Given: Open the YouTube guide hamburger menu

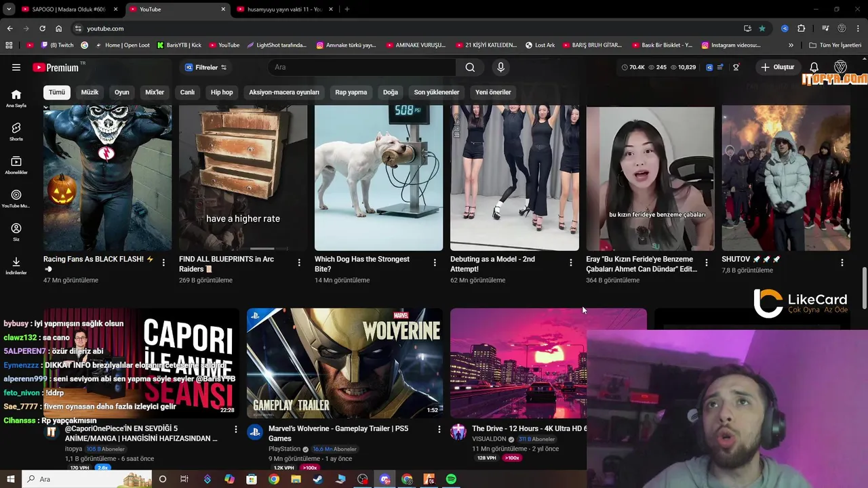Looking at the screenshot, I should pos(16,67).
